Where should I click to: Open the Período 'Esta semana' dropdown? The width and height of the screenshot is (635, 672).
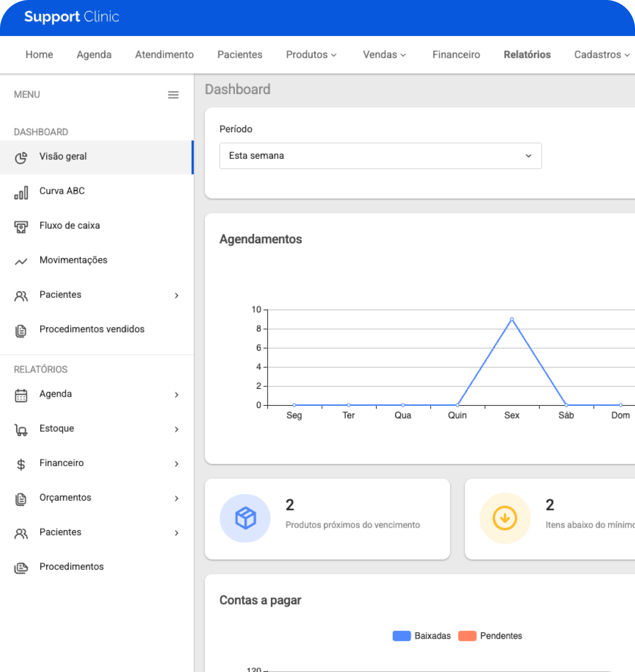pos(380,156)
